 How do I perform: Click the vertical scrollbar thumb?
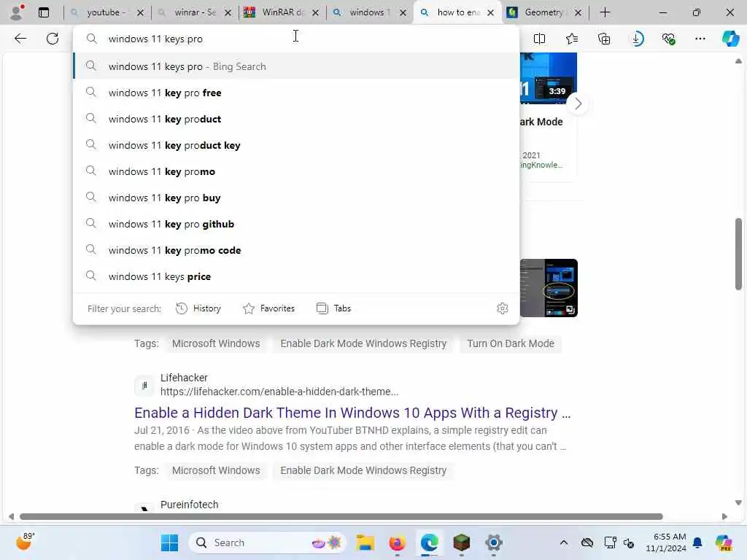point(738,254)
